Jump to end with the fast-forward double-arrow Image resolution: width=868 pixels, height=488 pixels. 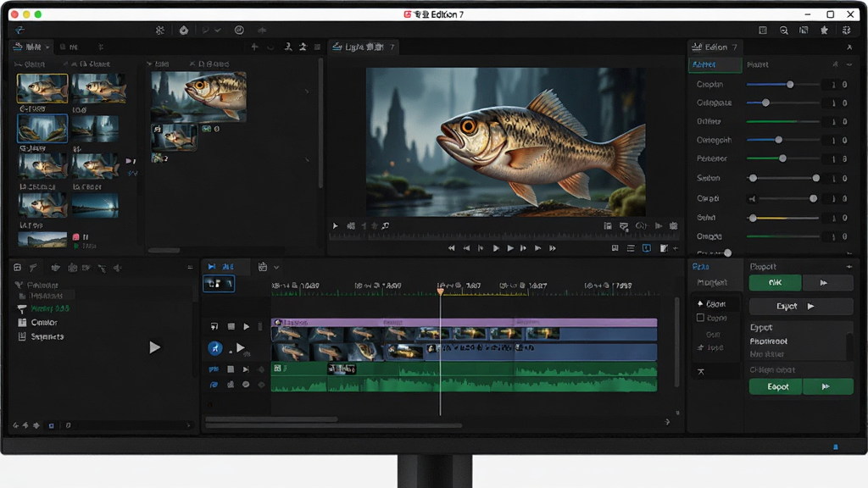point(553,248)
